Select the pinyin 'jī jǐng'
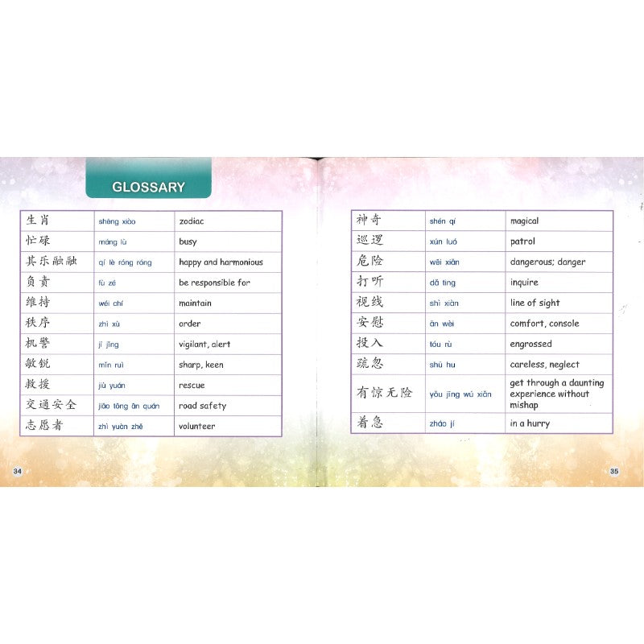 109,345
